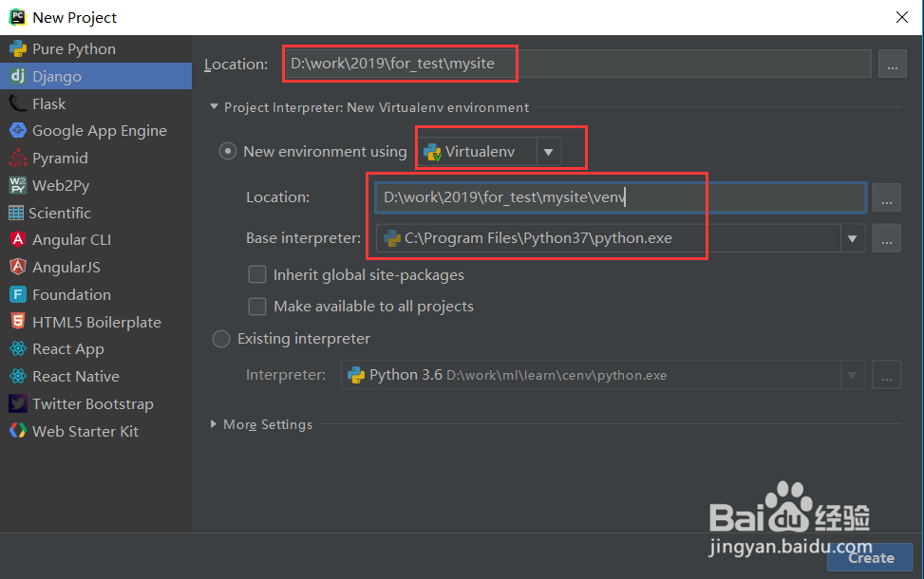Open the Virtualenv environment type dropdown
Screen dimensions: 924x579
point(548,152)
